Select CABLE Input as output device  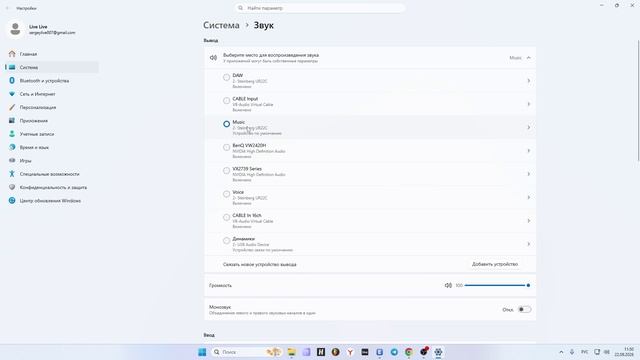click(x=227, y=100)
